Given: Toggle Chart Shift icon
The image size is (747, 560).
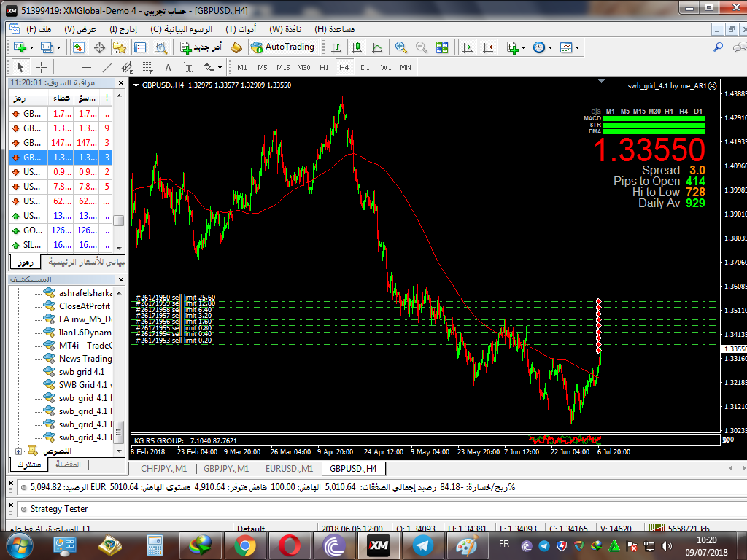Looking at the screenshot, I should tap(488, 47).
